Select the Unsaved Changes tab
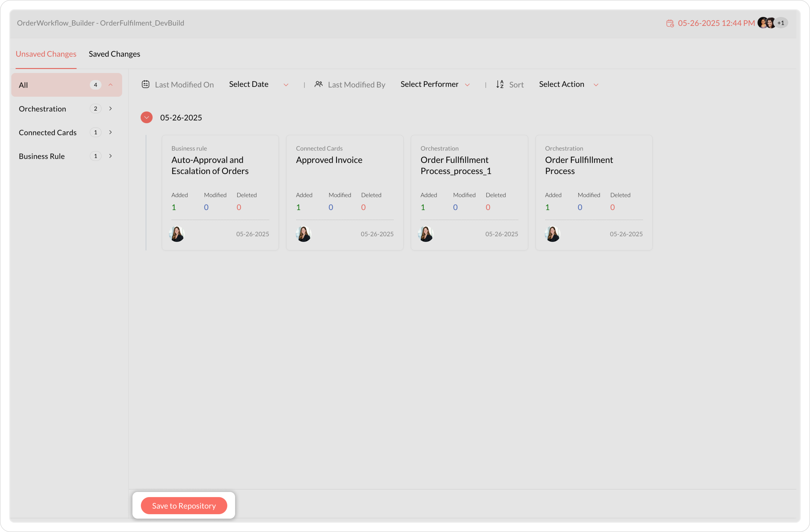The width and height of the screenshot is (810, 532). pyautogui.click(x=46, y=54)
